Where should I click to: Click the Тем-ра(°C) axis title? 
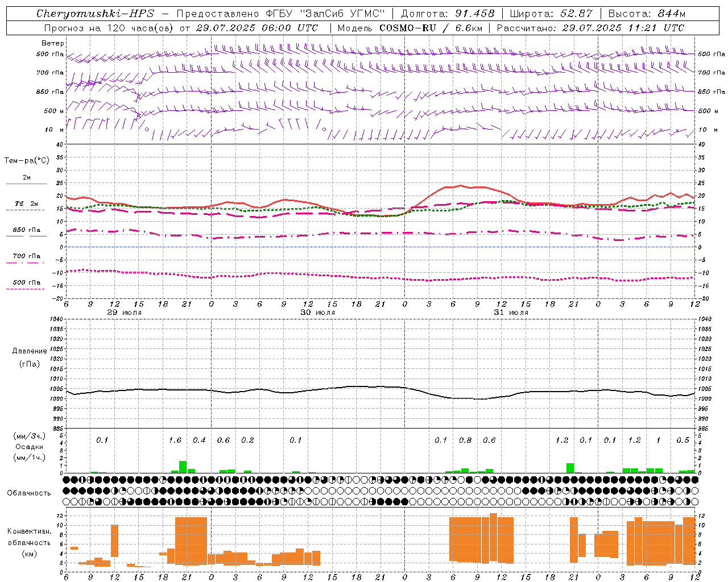tap(27, 161)
